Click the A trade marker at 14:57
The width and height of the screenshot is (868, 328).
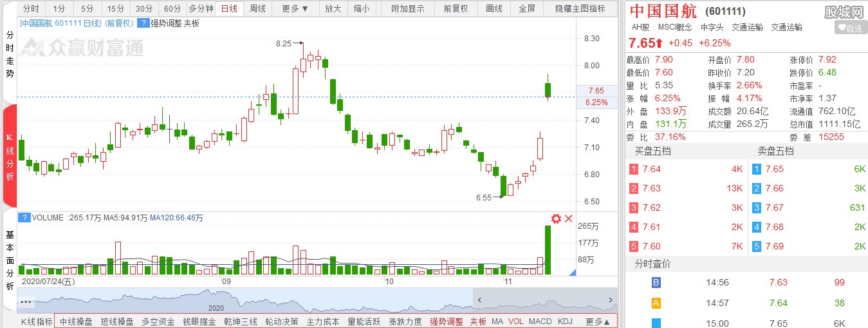point(656,303)
